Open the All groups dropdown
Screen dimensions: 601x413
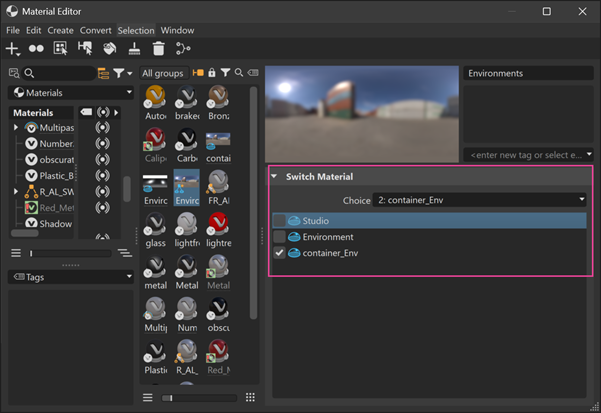(x=164, y=73)
